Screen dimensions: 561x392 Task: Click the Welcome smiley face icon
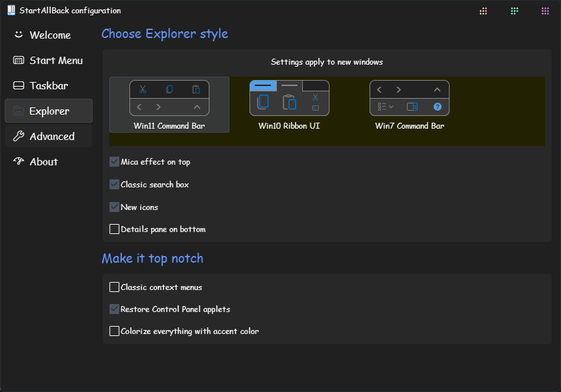[x=19, y=35]
